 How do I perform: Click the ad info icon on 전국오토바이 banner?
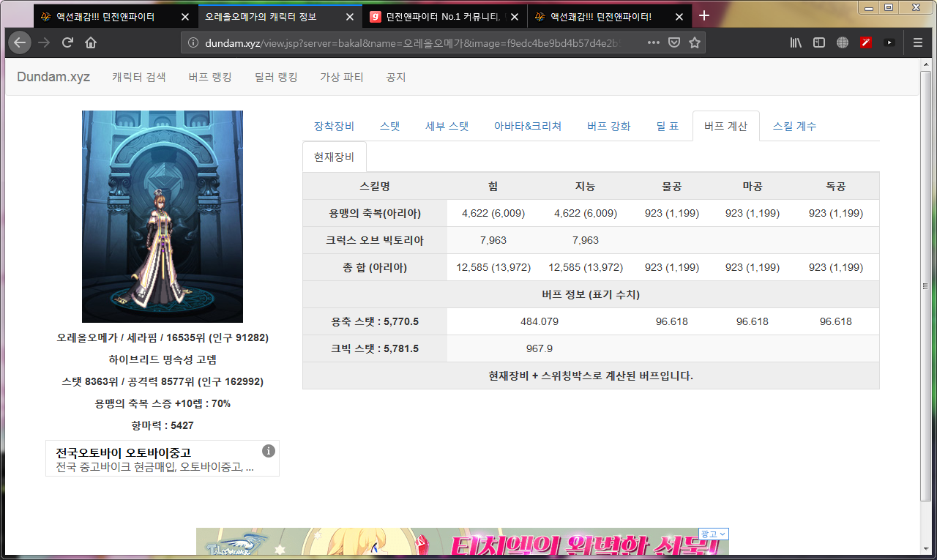tap(269, 451)
